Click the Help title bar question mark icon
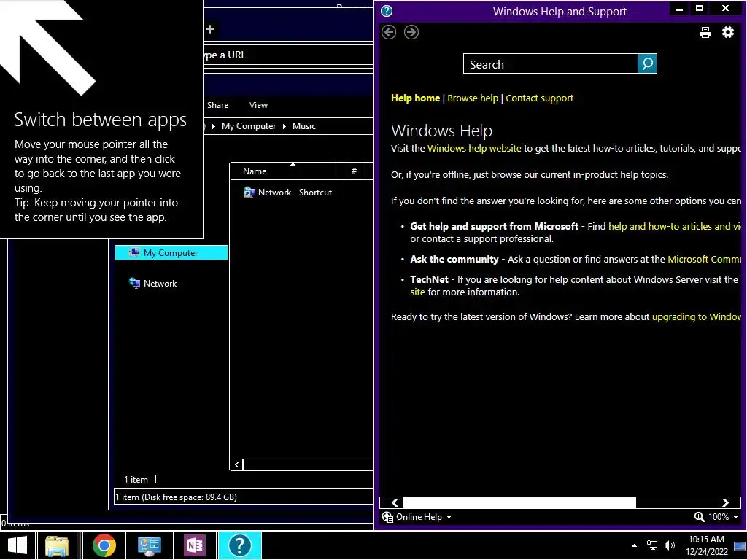 click(387, 11)
